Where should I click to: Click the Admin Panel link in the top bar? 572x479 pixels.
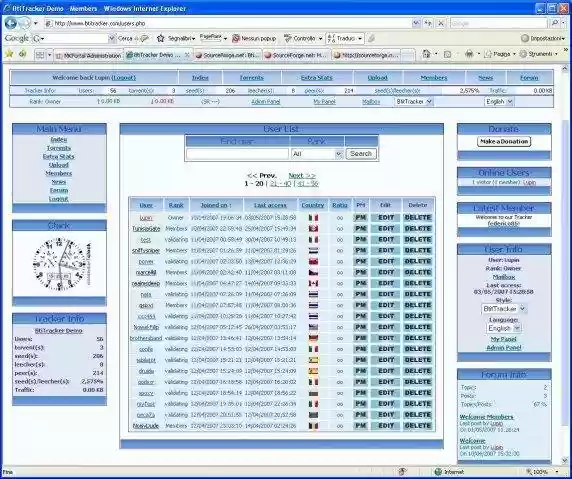tap(266, 102)
